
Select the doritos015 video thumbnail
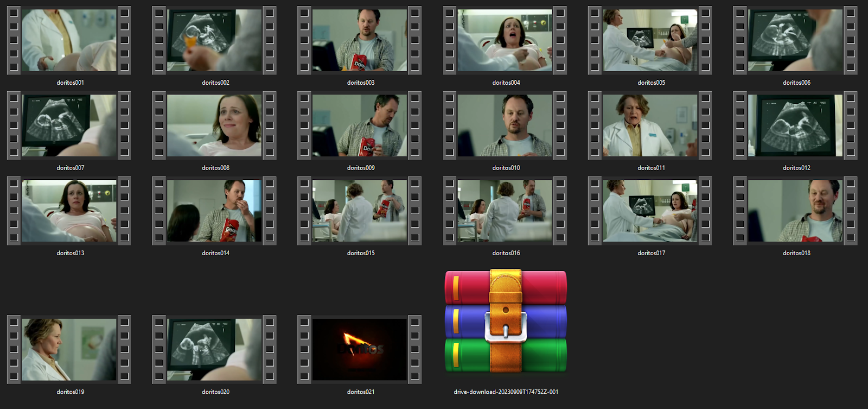pyautogui.click(x=360, y=211)
